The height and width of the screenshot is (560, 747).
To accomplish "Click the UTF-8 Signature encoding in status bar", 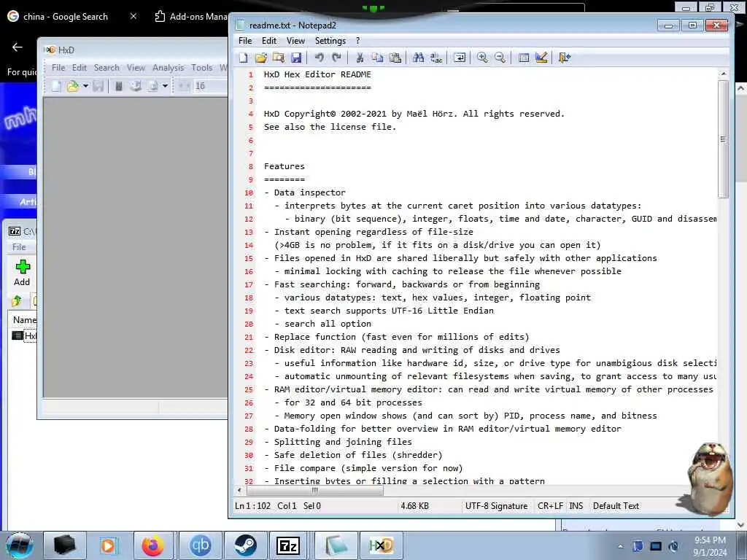I will tap(496, 506).
